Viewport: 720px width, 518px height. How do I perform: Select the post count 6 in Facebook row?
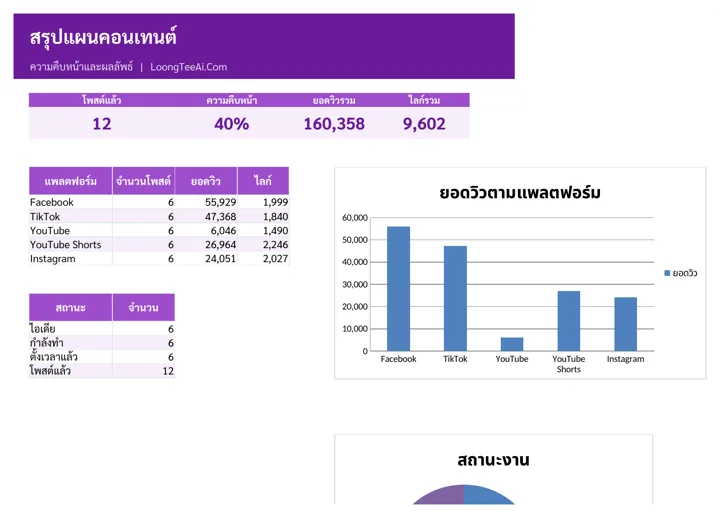[143, 202]
